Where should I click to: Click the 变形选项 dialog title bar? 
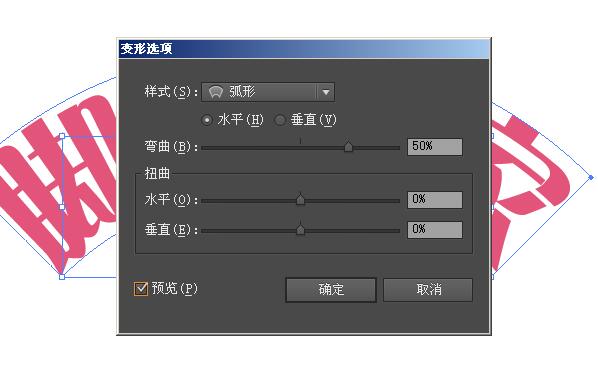click(304, 49)
